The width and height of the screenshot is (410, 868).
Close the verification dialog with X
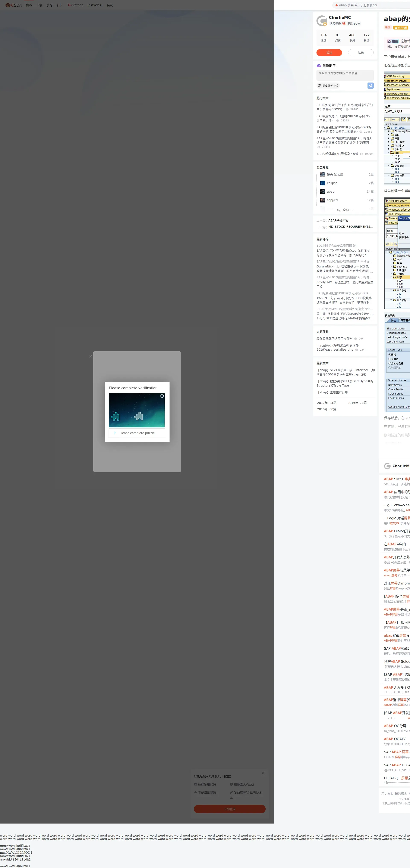click(91, 356)
